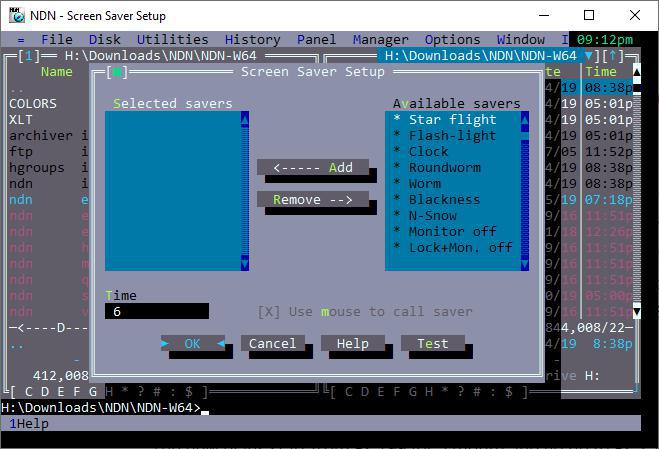Select N-Snow saver

[453, 215]
